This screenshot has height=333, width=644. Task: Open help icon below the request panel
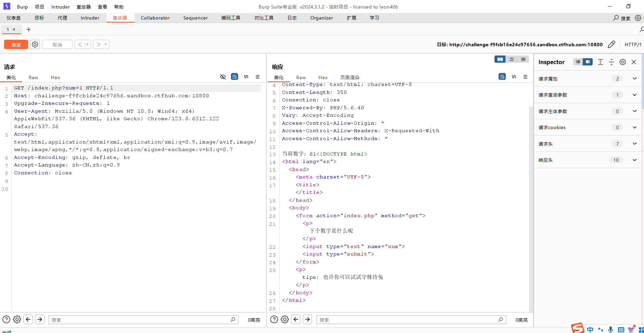point(6,319)
